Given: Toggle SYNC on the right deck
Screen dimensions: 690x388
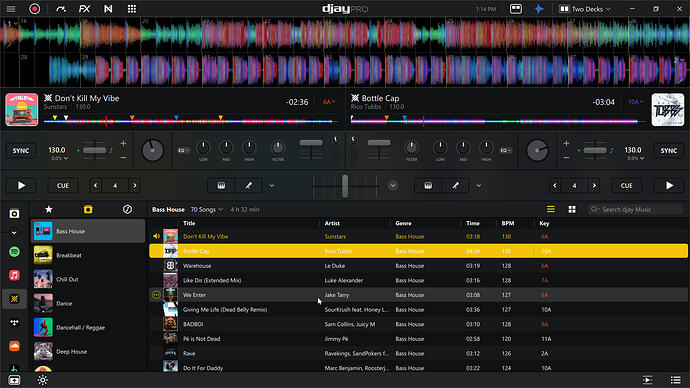Looking at the screenshot, I should [x=668, y=150].
